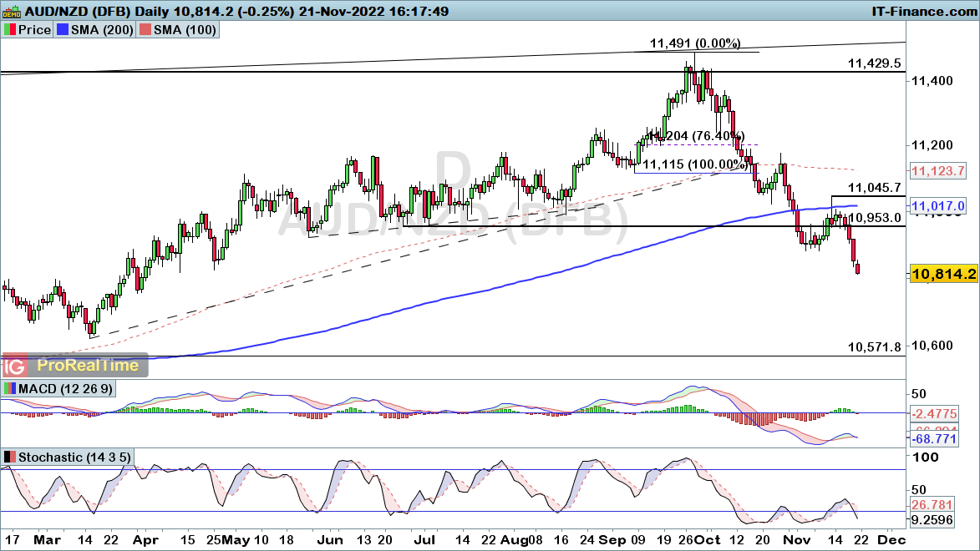This screenshot has height=551, width=980.
Task: Click the Sep label on time axis
Action: coord(613,540)
